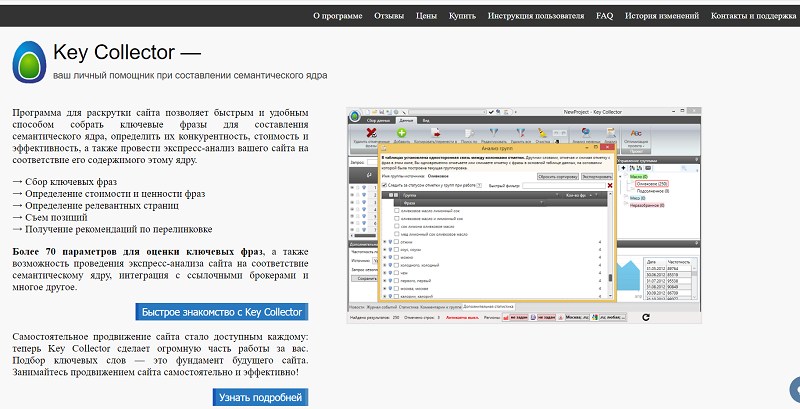Switch to 'Сбор данных' ribbon tab in screenshot
The height and width of the screenshot is (409, 800).
click(379, 121)
